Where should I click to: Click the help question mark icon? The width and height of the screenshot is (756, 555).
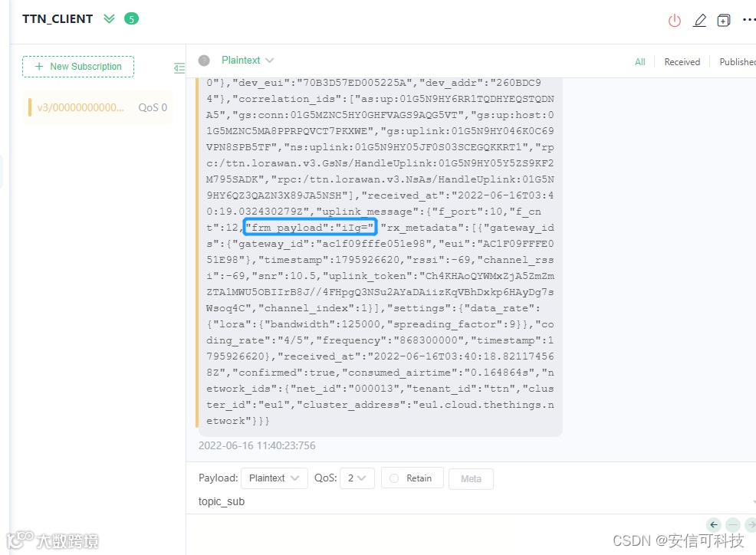[204, 61]
